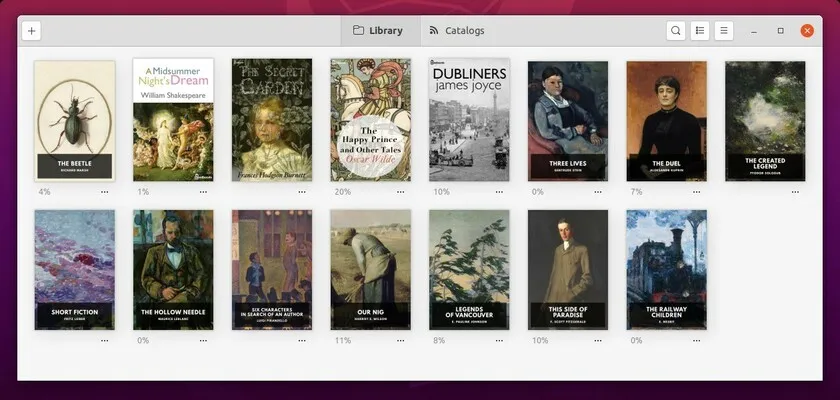Screen dimensions: 840x400
Task: Click the 8% progress under Legends of Vancouver
Action: pyautogui.click(x=439, y=341)
